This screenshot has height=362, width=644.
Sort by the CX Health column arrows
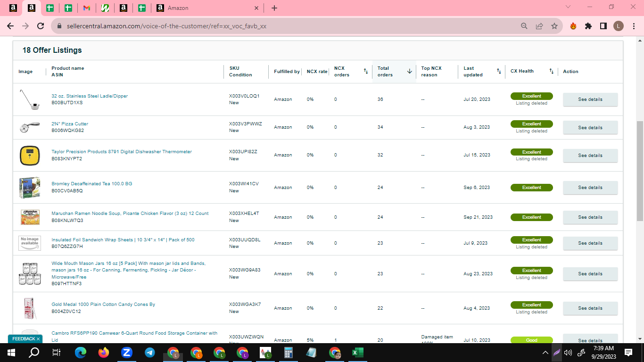pos(552,71)
